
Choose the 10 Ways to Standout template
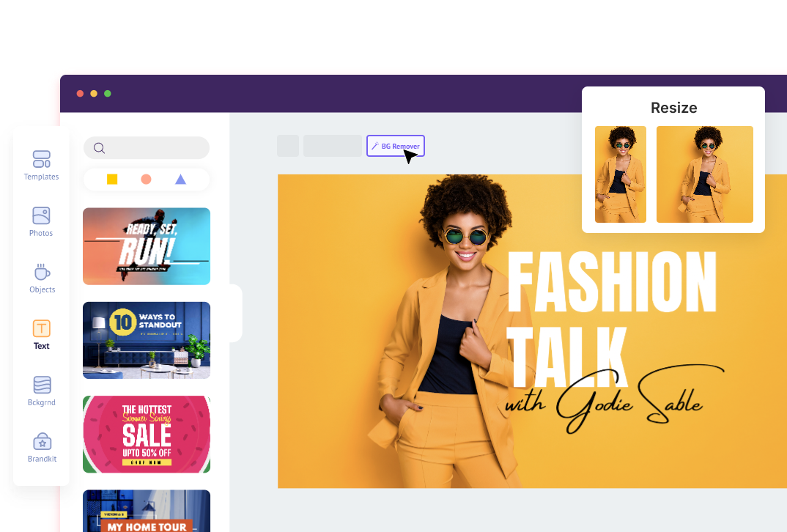[x=147, y=340]
